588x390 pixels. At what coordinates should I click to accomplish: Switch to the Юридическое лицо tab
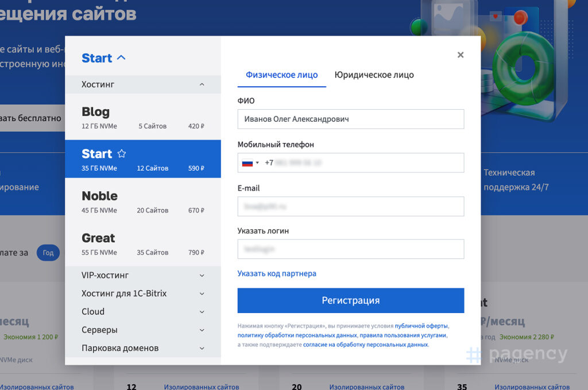click(x=374, y=75)
